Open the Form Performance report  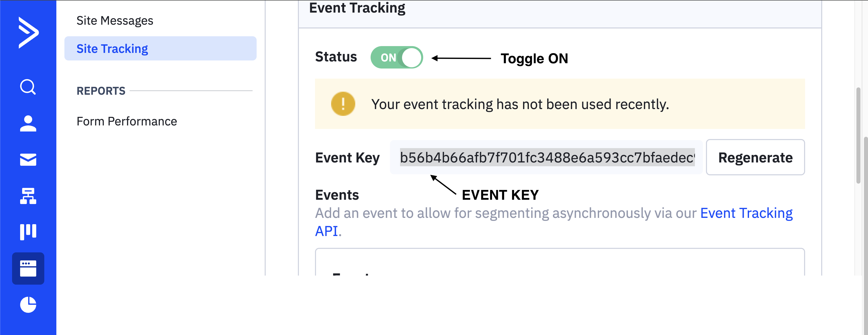coord(127,121)
